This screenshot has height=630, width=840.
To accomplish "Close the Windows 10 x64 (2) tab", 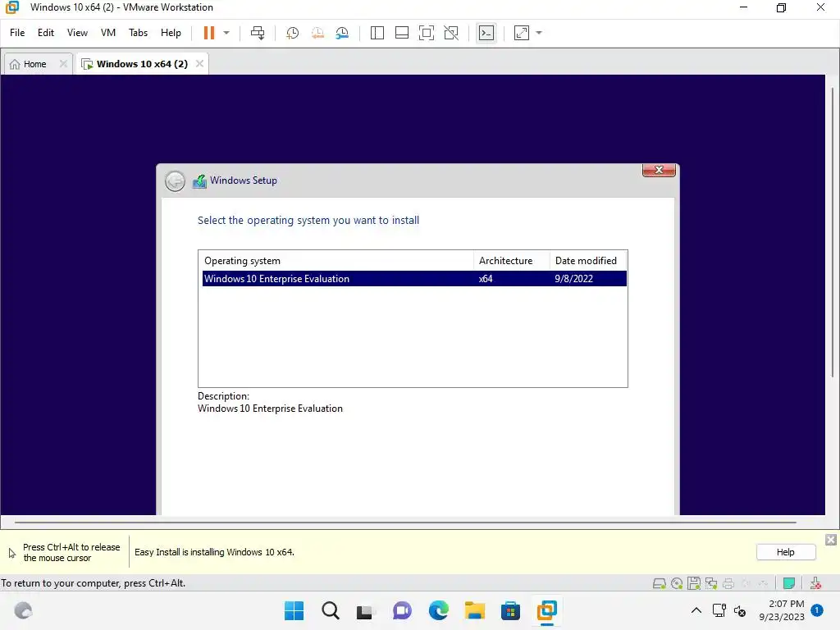I will tap(199, 64).
